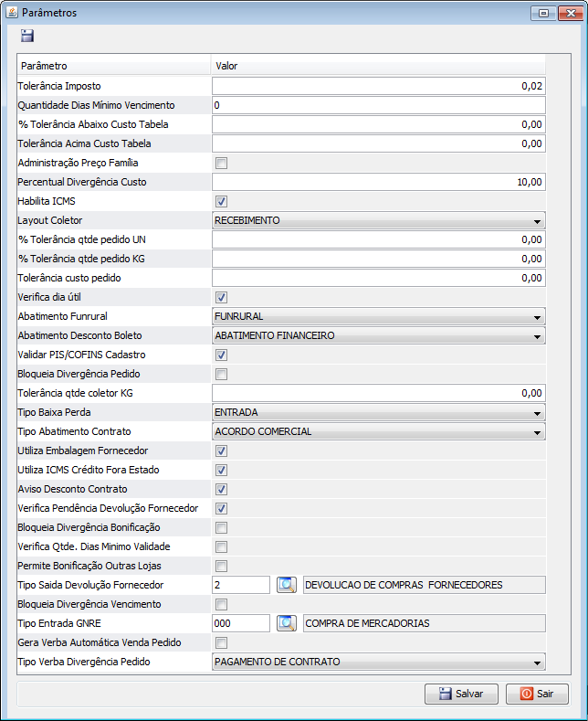This screenshot has width=588, height=721.
Task: Select the Tipo Baixa Perda label
Action: [x=54, y=412]
